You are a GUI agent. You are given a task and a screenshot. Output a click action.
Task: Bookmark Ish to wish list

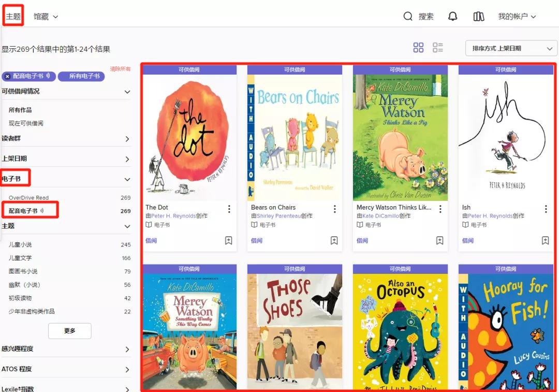click(545, 240)
